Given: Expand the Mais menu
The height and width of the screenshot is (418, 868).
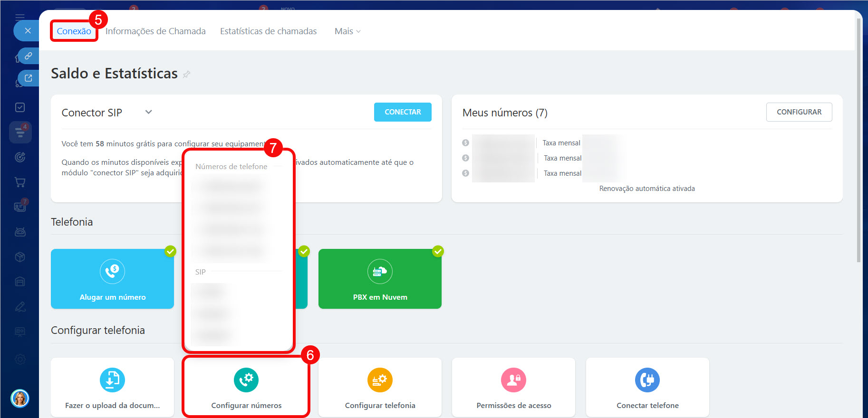Looking at the screenshot, I should pyautogui.click(x=347, y=31).
